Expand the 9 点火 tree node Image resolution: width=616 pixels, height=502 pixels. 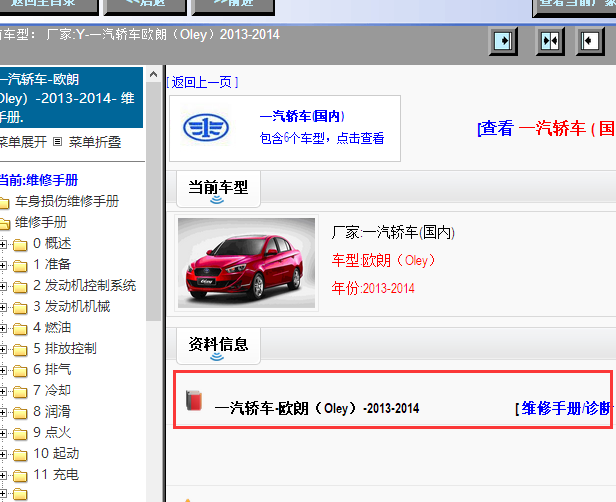click(x=3, y=433)
